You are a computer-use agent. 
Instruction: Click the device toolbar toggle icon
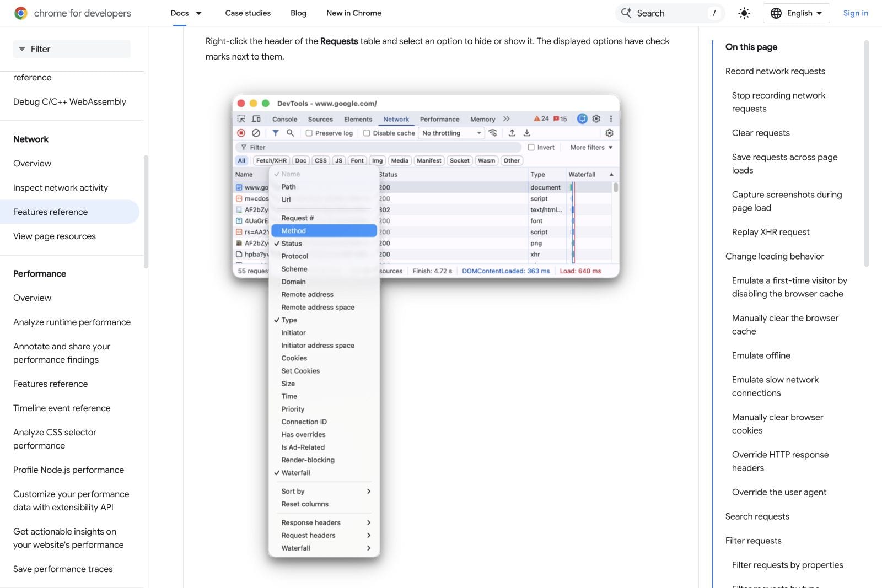(256, 118)
